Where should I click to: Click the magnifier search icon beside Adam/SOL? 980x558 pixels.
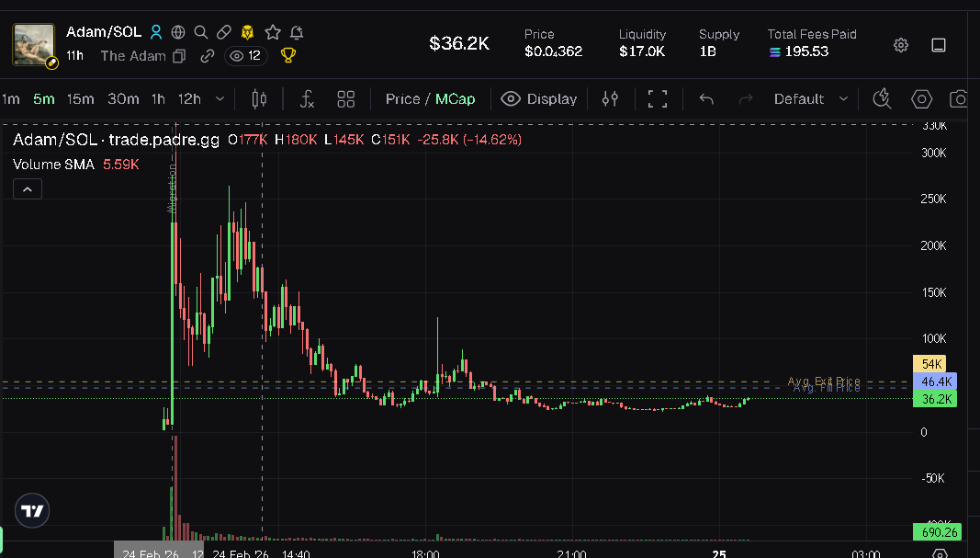tap(200, 32)
